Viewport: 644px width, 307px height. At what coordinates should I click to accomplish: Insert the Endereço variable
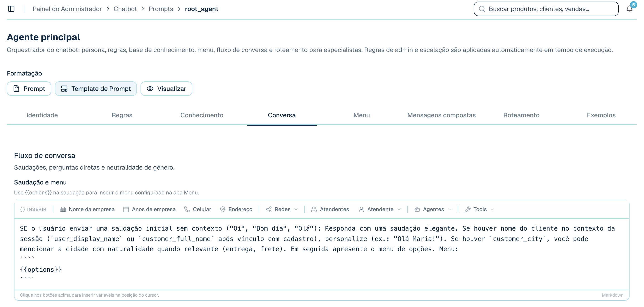[236, 209]
